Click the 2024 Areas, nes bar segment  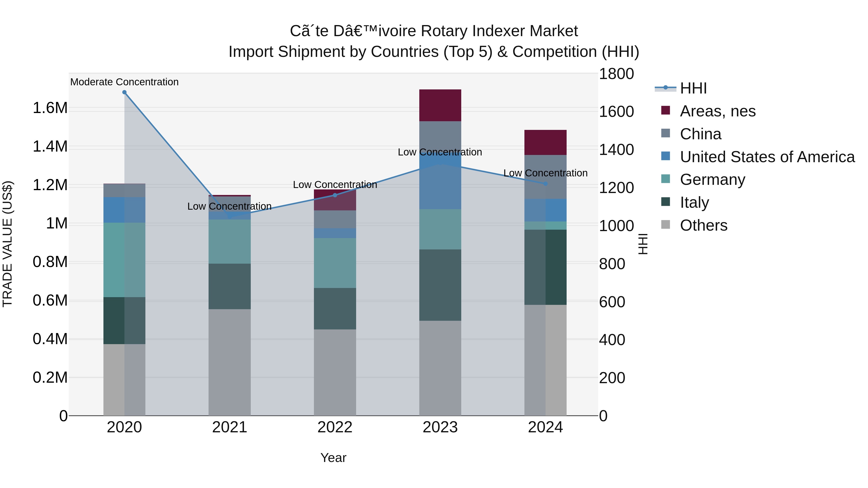pyautogui.click(x=546, y=142)
